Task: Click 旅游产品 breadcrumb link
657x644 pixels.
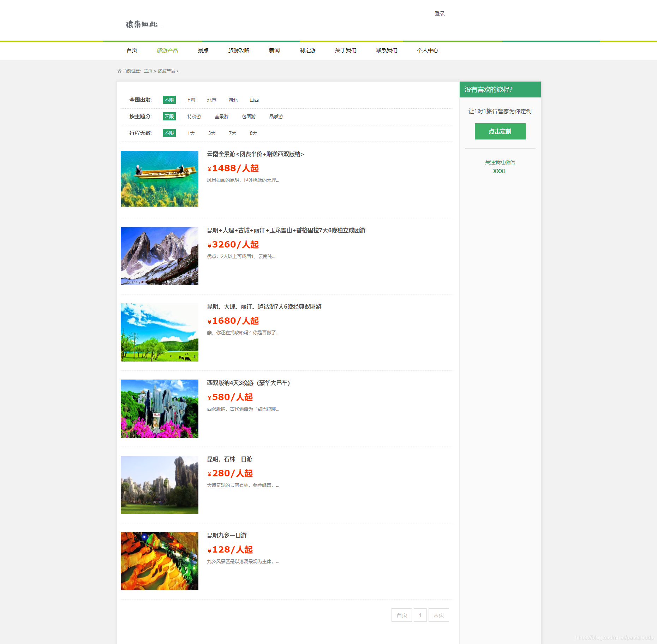Action: [166, 71]
